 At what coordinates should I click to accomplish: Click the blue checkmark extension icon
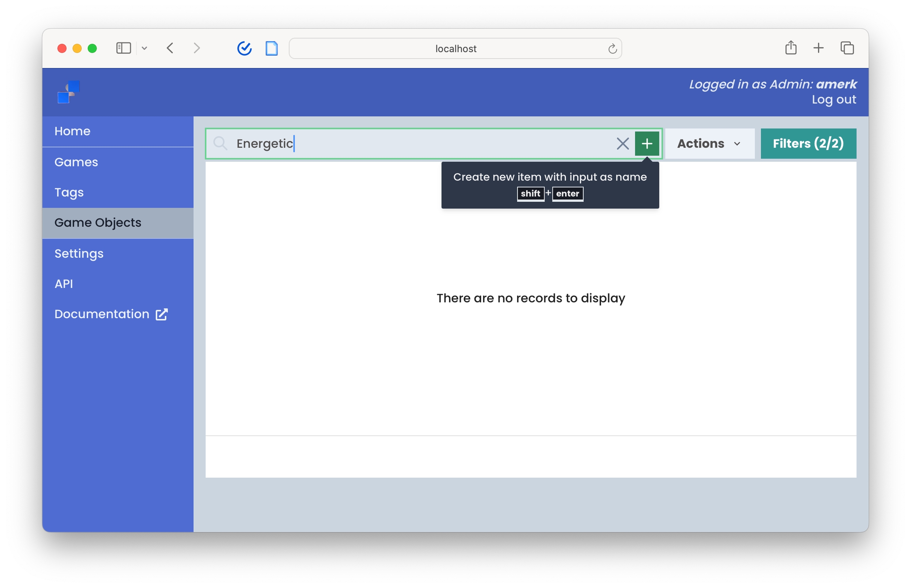click(x=244, y=48)
